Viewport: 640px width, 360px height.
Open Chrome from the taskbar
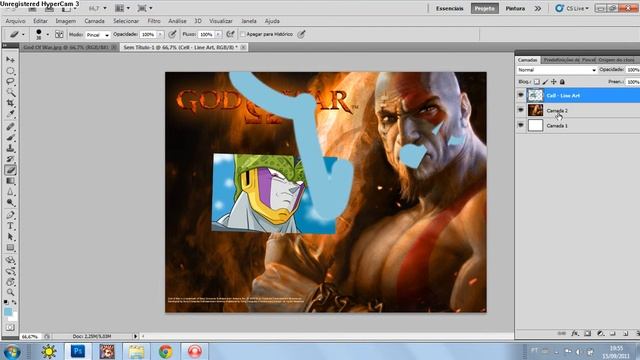(165, 351)
